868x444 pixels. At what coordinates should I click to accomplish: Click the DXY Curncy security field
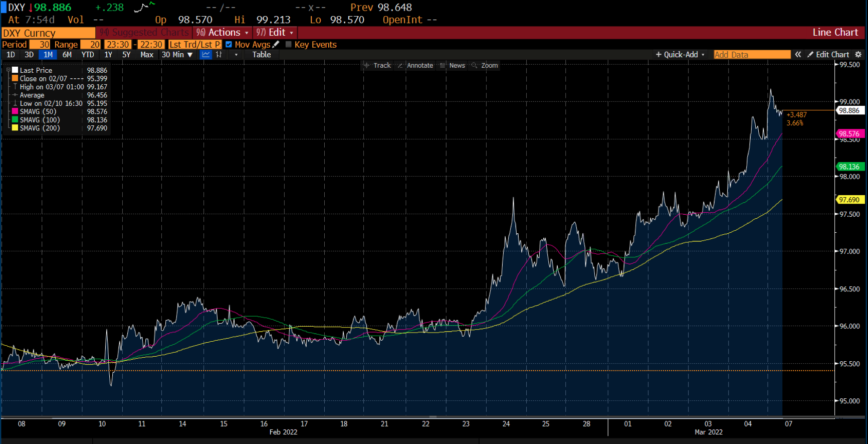tap(48, 33)
